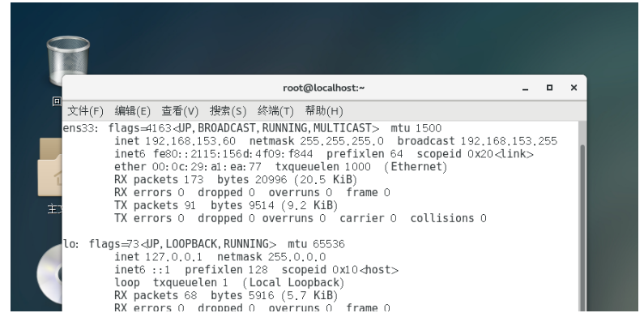Open the 搜索(S) menu
Screen dimensions: 644x313
tap(228, 111)
